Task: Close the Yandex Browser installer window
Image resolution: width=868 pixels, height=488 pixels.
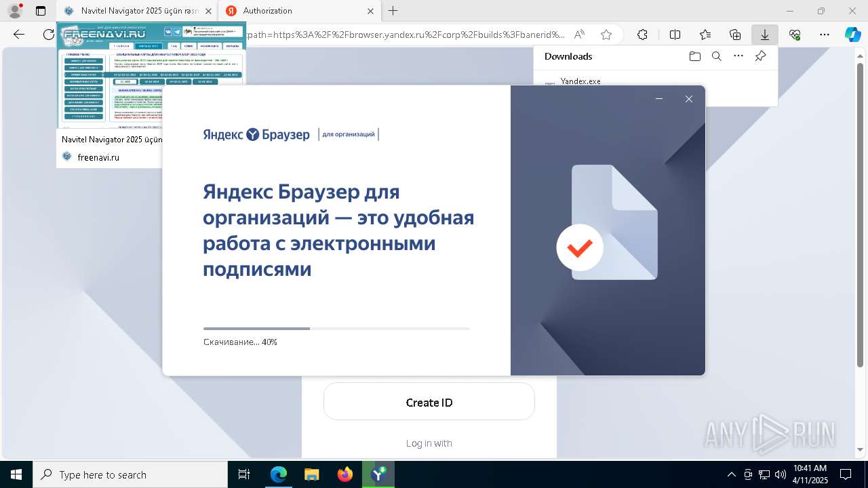Action: pos(688,99)
